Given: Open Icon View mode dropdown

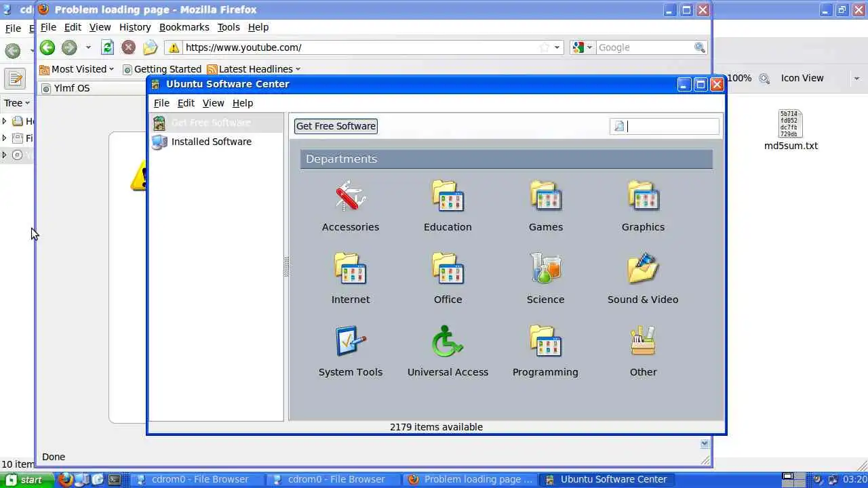Looking at the screenshot, I should [820, 78].
